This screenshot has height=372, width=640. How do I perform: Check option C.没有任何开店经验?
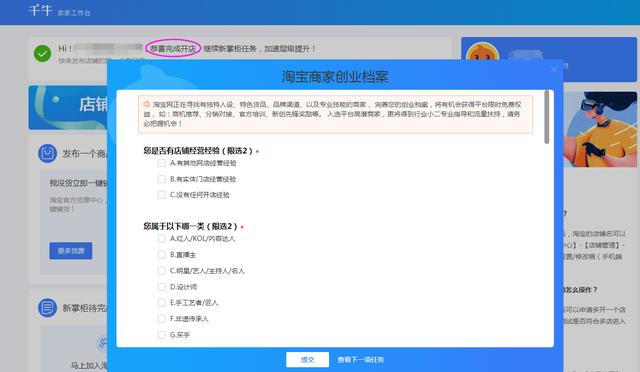coord(162,195)
